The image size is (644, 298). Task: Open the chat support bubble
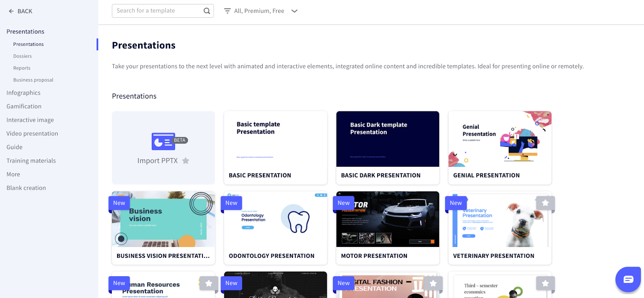tap(628, 279)
